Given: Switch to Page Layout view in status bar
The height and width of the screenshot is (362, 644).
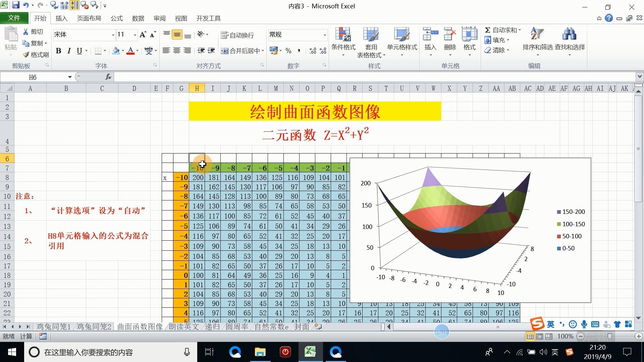Looking at the screenshot, I should pos(540,336).
